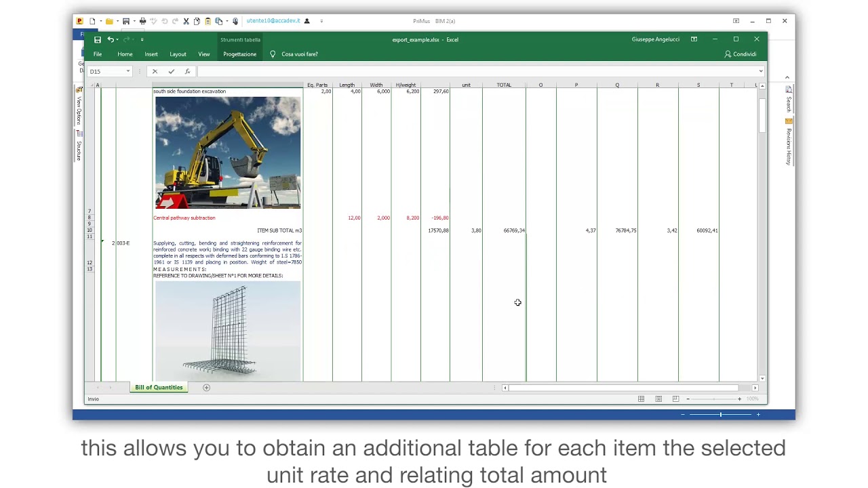The height and width of the screenshot is (488, 868).
Task: Click the PriMus bottom zoom slider
Action: pos(720,414)
